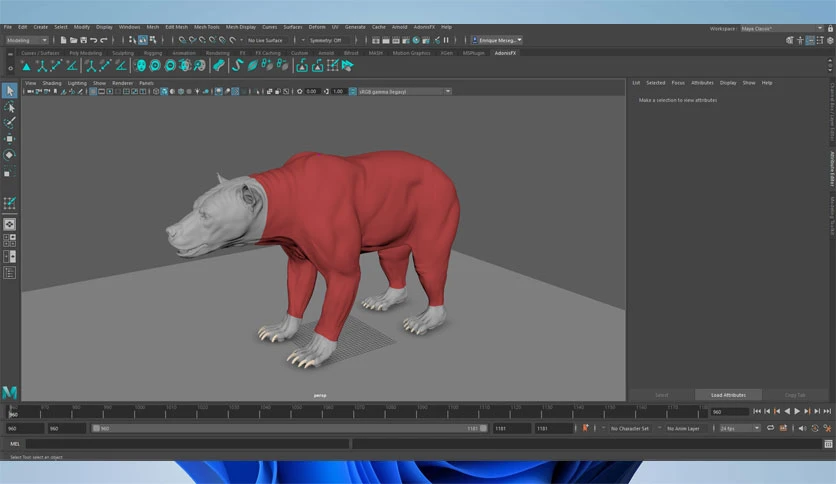Click the range slider bar showing 960 to 1181
This screenshot has width=836, height=484.
click(290, 428)
